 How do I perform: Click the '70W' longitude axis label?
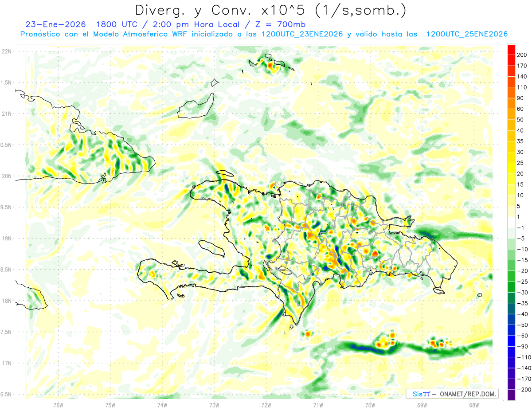pyautogui.click(x=370, y=405)
